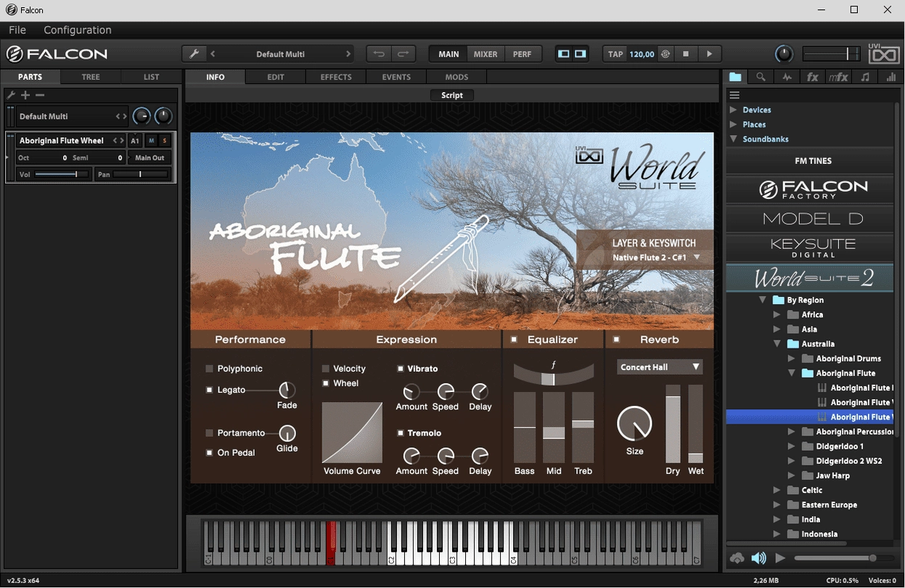Click the cloud download icon

pos(737,558)
